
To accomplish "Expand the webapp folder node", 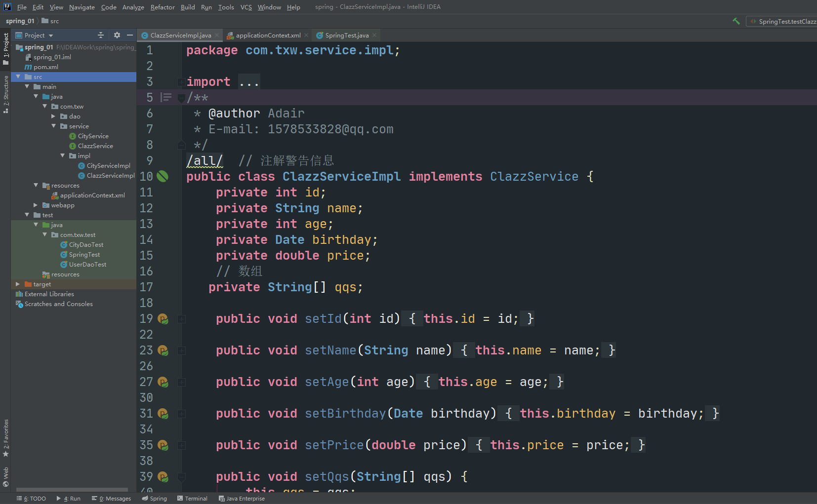I will 36,205.
